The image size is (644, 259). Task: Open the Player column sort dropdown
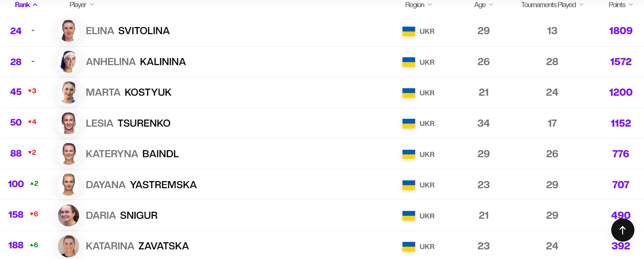point(92,5)
